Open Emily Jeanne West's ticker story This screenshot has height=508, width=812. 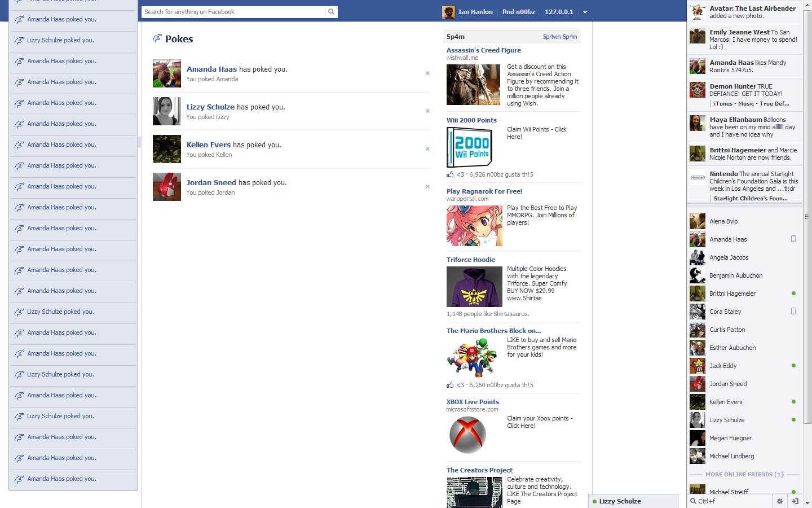pos(744,40)
